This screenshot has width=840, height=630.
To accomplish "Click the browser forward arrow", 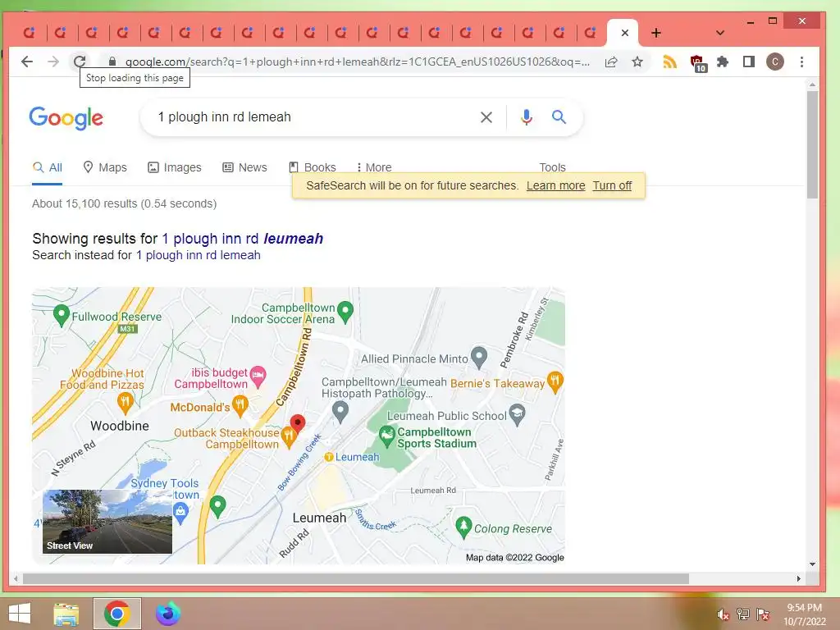I will click(x=53, y=62).
